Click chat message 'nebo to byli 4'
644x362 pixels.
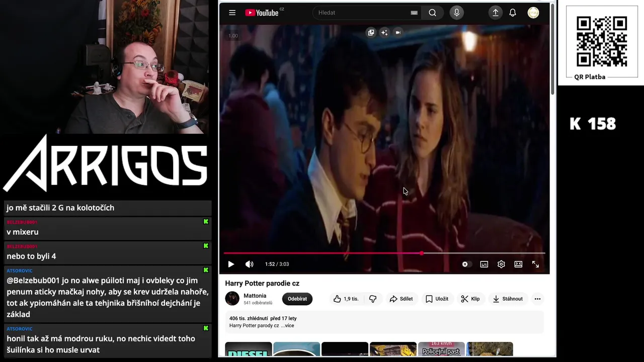[x=31, y=256]
